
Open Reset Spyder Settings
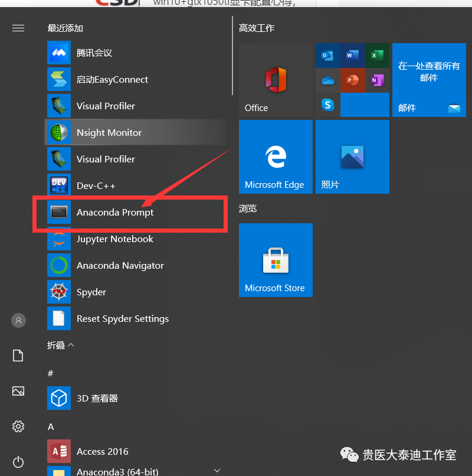(136, 318)
